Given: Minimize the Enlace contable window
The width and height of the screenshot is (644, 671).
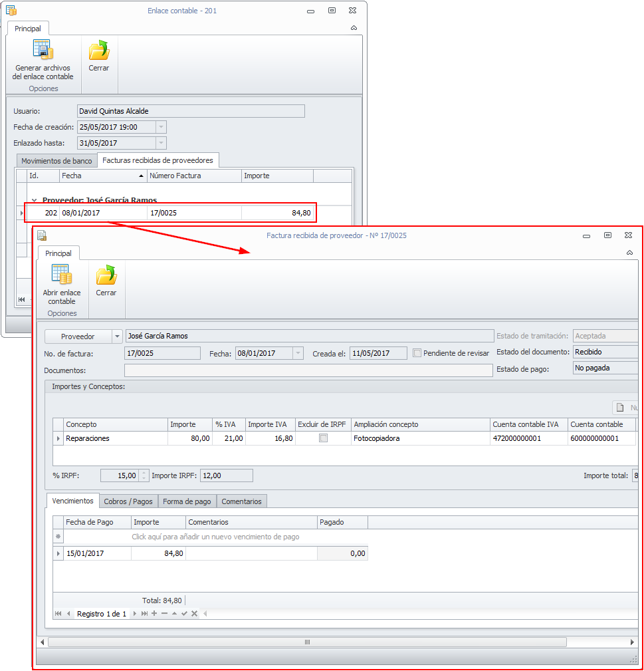Looking at the screenshot, I should [x=311, y=11].
